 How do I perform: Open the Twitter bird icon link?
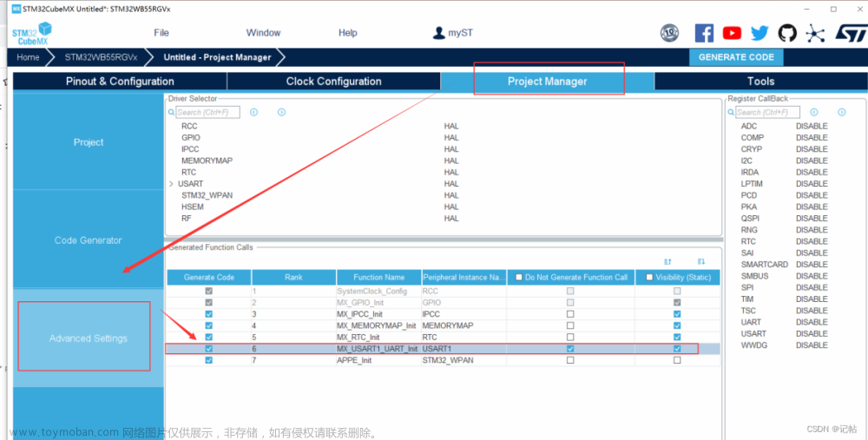click(x=759, y=33)
